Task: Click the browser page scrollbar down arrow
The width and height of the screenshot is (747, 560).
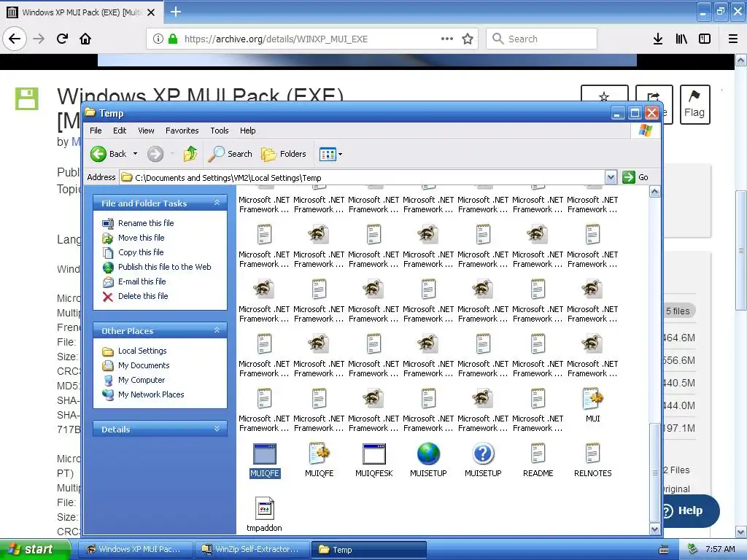Action: click(741, 532)
